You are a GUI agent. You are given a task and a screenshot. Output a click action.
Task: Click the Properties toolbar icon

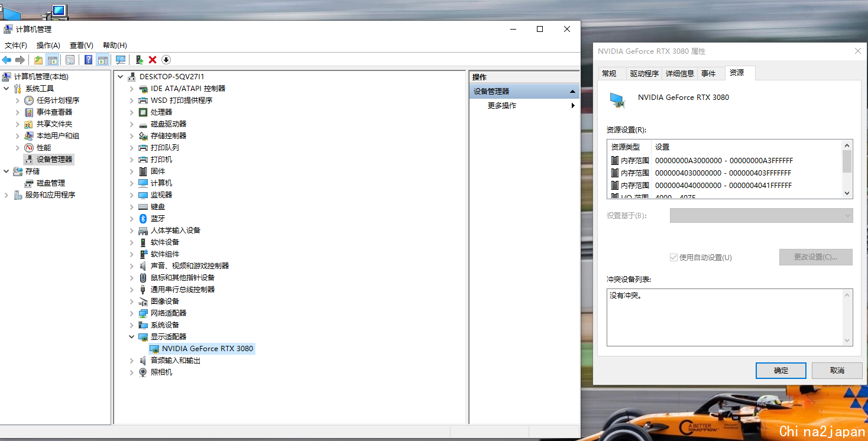point(70,60)
